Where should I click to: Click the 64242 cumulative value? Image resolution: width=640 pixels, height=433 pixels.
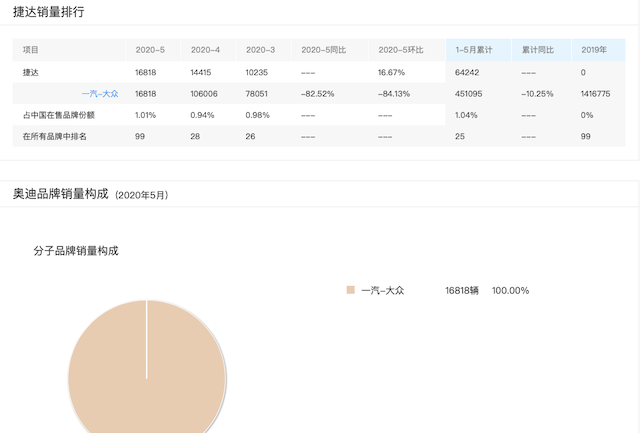pyautogui.click(x=467, y=73)
